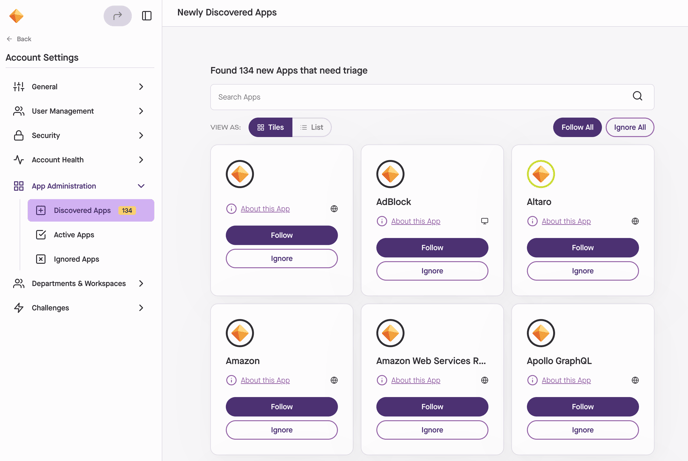Ignore the Amazon app
Image resolution: width=688 pixels, height=461 pixels.
282,430
